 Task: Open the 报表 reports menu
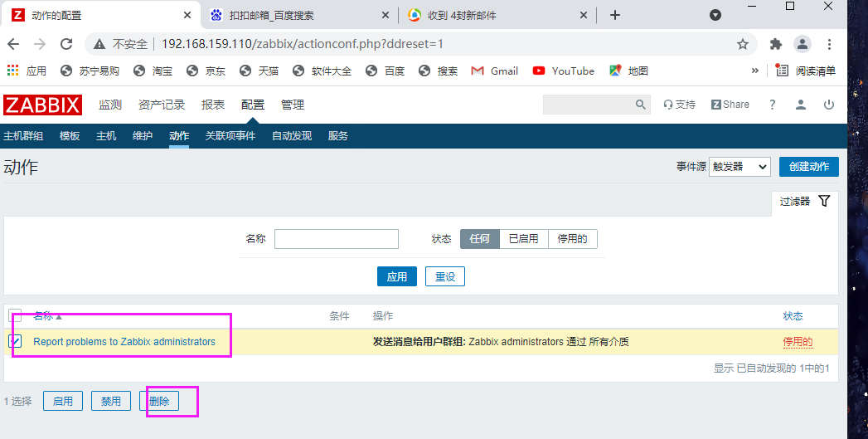[x=213, y=105]
